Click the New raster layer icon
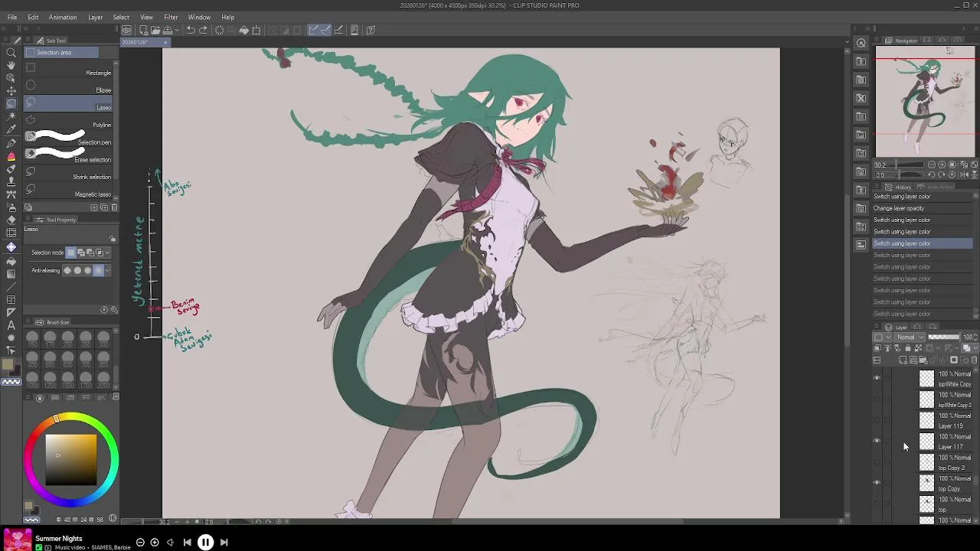Screen dimensions: 980x551 point(903,360)
